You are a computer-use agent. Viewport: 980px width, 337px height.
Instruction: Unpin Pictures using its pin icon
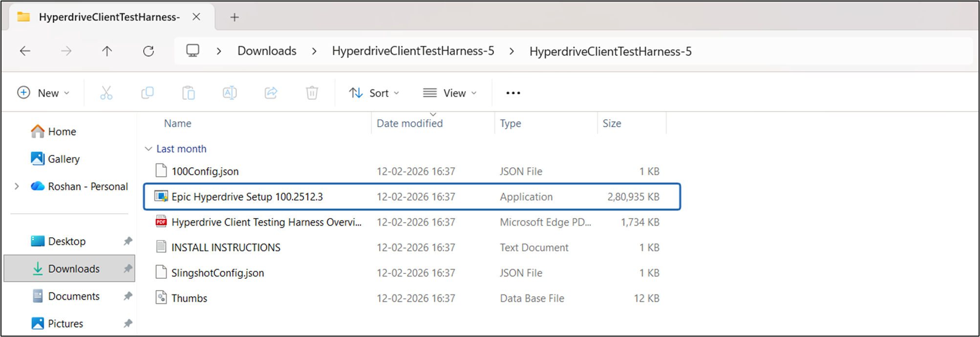128,323
